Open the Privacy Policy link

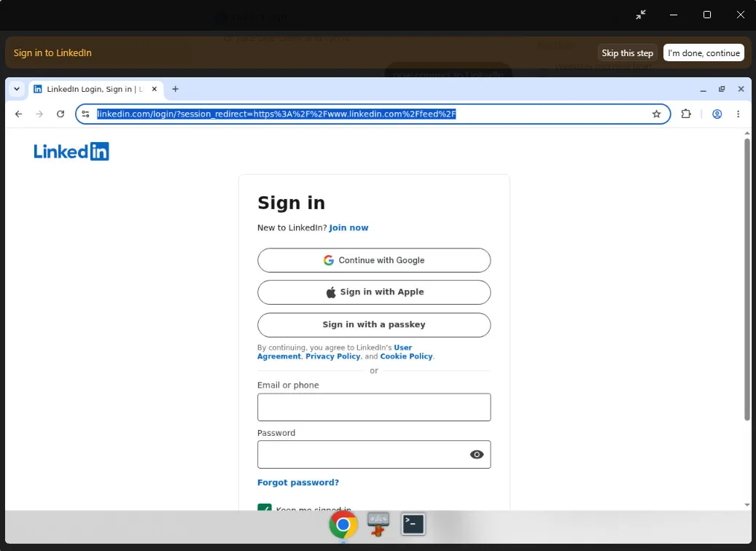[x=332, y=356]
